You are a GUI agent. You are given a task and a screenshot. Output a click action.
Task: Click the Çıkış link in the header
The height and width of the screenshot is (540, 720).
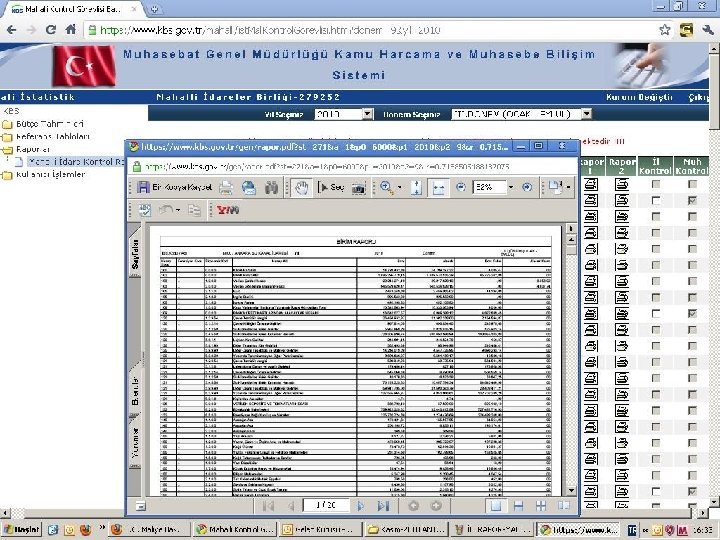pos(699,97)
